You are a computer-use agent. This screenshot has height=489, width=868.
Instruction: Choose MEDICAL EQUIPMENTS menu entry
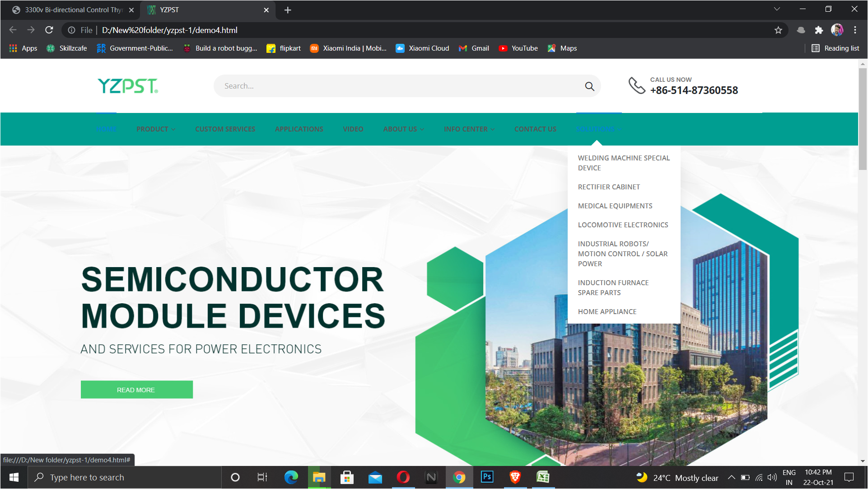coord(615,206)
